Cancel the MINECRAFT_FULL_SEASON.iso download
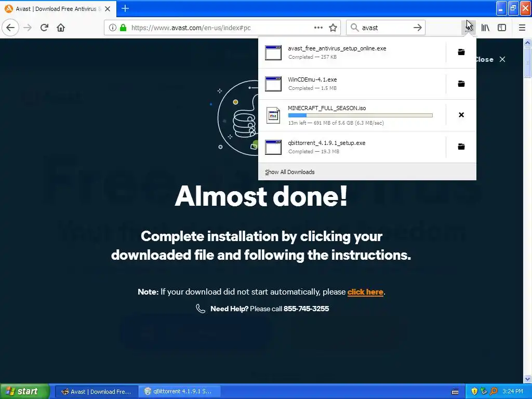The image size is (532, 399). 461,115
